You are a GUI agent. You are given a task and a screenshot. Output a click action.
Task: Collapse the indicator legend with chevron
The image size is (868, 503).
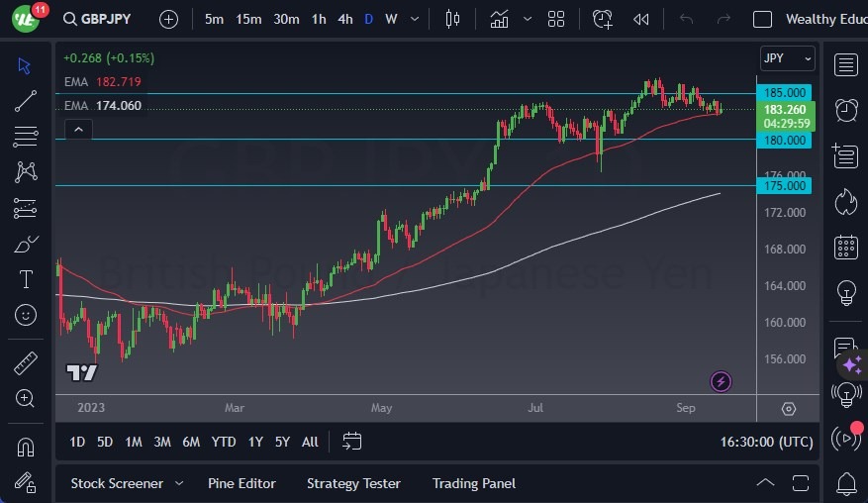pyautogui.click(x=77, y=129)
